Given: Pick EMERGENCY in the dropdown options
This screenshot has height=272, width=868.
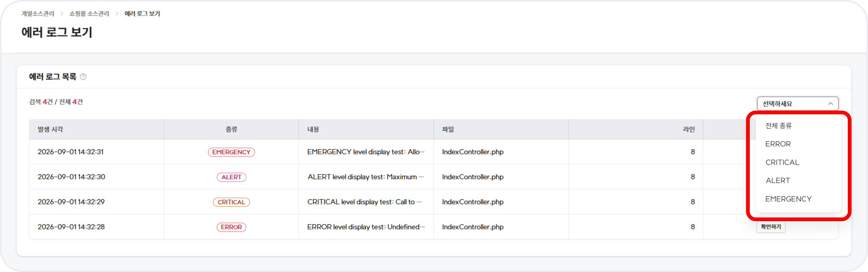Looking at the screenshot, I should pyautogui.click(x=788, y=199).
